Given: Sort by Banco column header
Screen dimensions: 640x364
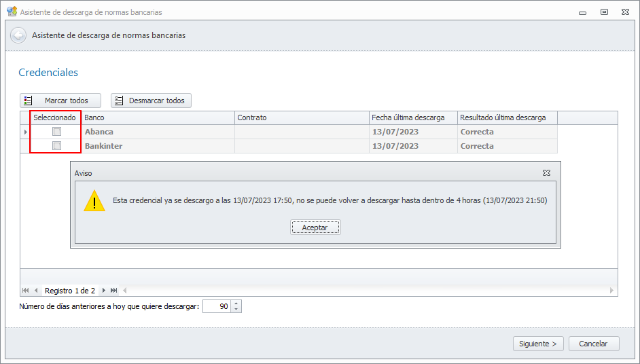Looking at the screenshot, I should [158, 117].
